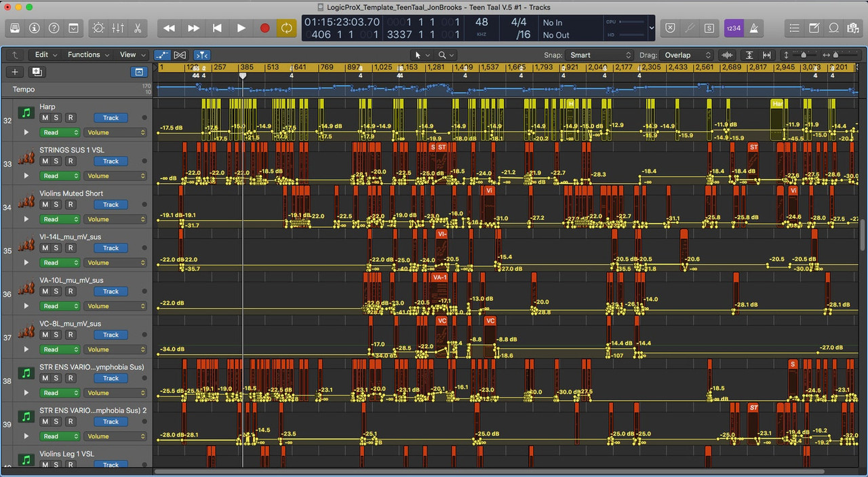Image resolution: width=868 pixels, height=477 pixels.
Task: Expand automation lanes on Harp track
Action: [26, 133]
